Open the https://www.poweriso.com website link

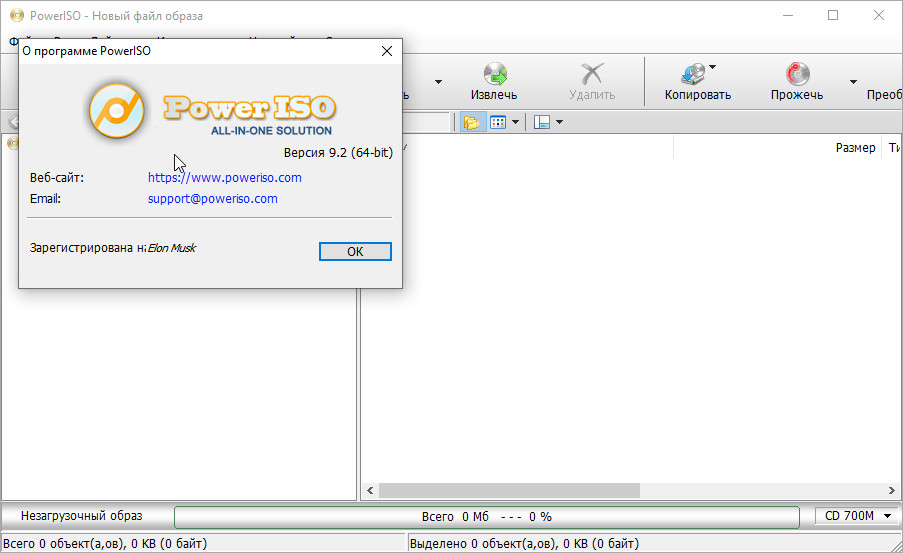(x=224, y=177)
